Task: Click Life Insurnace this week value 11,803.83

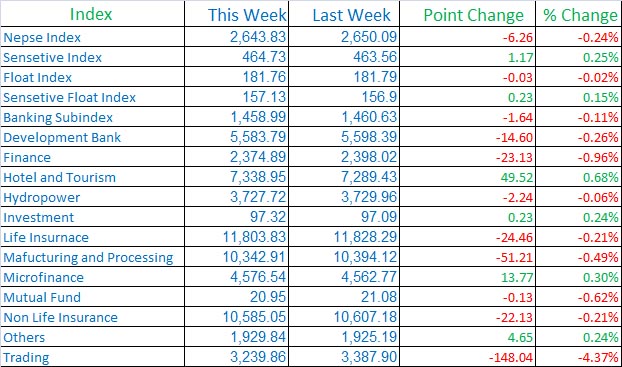Action: point(254,237)
